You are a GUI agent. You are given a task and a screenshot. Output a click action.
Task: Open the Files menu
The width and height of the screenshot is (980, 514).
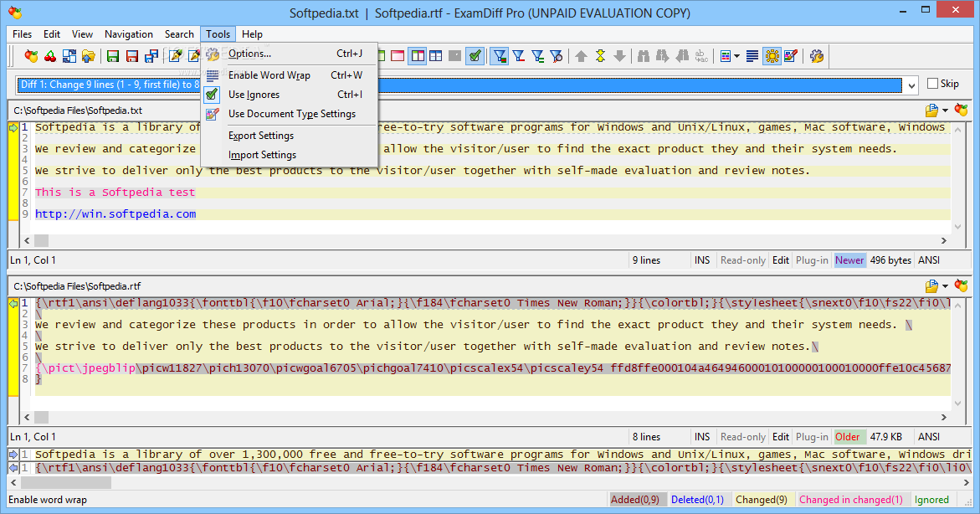click(x=22, y=34)
